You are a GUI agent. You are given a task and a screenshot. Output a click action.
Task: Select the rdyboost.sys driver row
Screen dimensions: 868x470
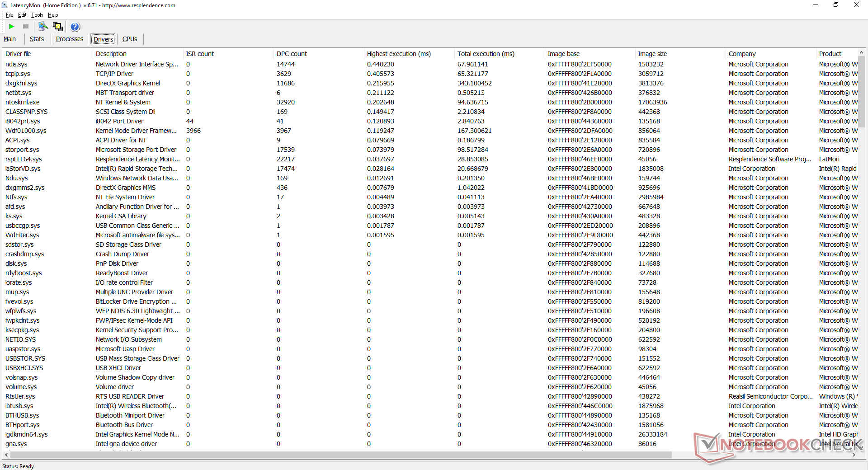430,273
